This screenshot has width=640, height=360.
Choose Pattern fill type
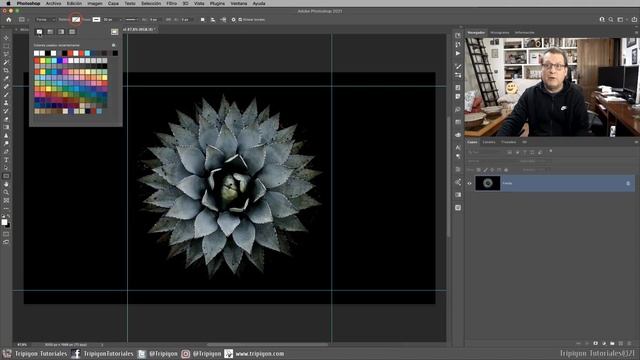72,31
